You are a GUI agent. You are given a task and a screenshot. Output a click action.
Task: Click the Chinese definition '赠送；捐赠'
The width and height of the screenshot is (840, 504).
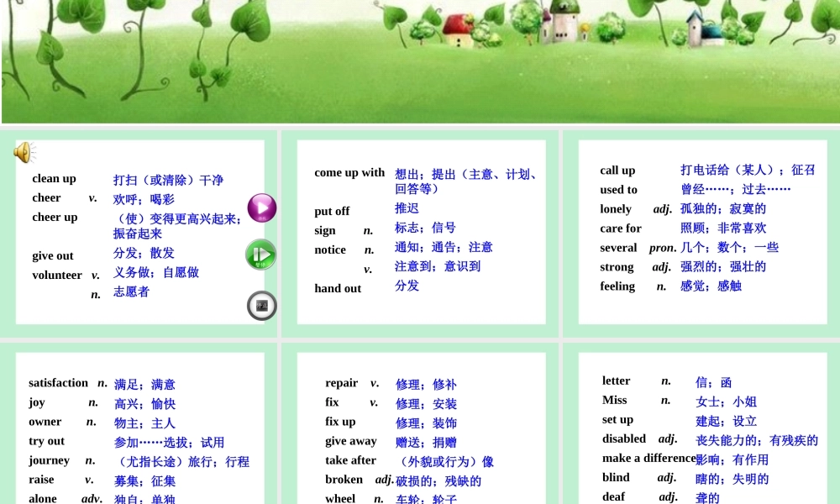pyautogui.click(x=426, y=443)
